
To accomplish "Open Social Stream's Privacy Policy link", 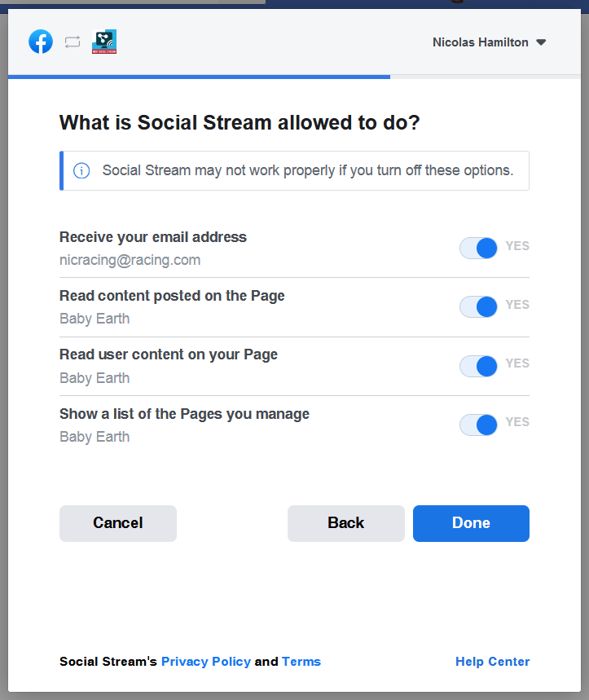I will click(x=206, y=661).
